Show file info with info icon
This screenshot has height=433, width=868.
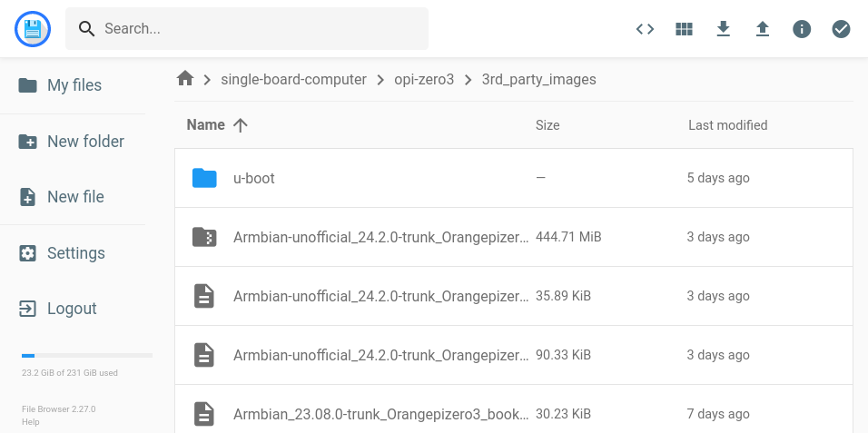[x=802, y=29]
